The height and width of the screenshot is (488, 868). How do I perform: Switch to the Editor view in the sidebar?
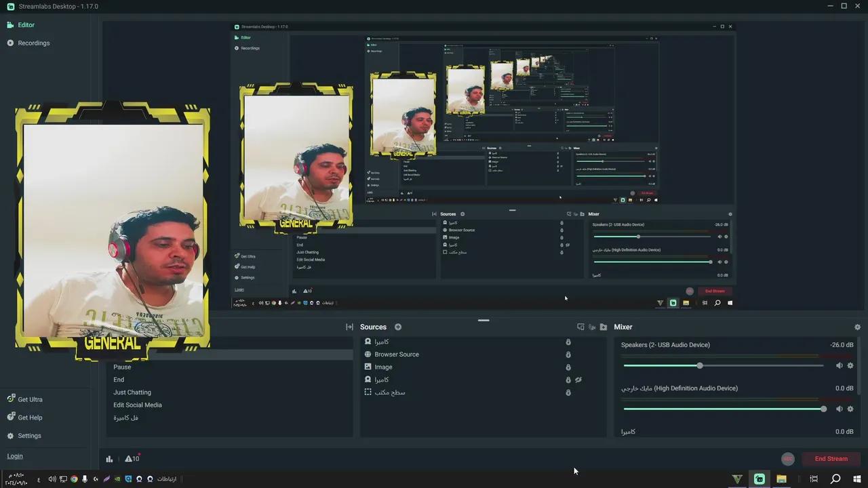[x=26, y=24]
